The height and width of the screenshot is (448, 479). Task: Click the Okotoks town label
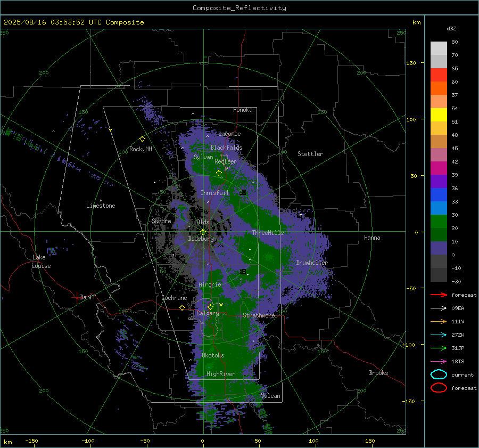[x=213, y=355]
